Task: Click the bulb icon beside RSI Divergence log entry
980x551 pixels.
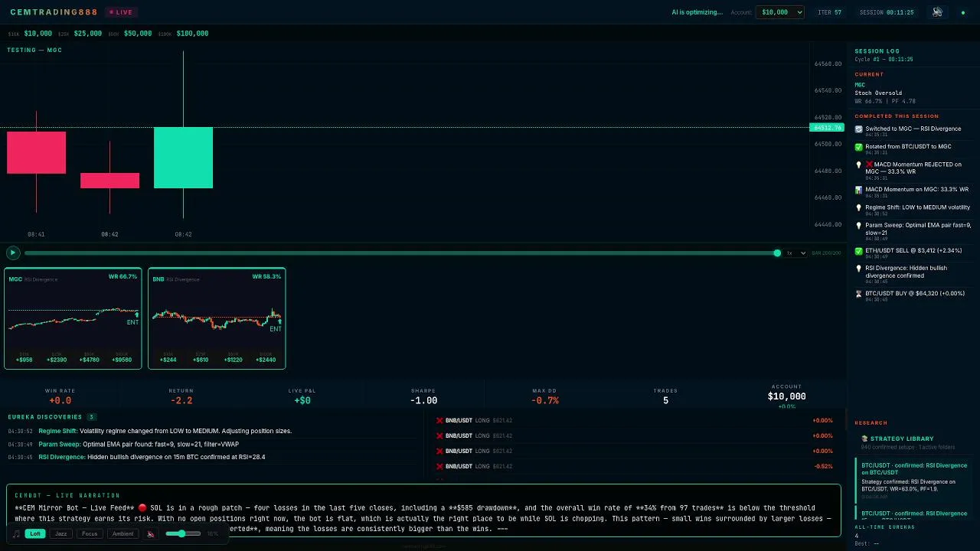Action: point(858,269)
